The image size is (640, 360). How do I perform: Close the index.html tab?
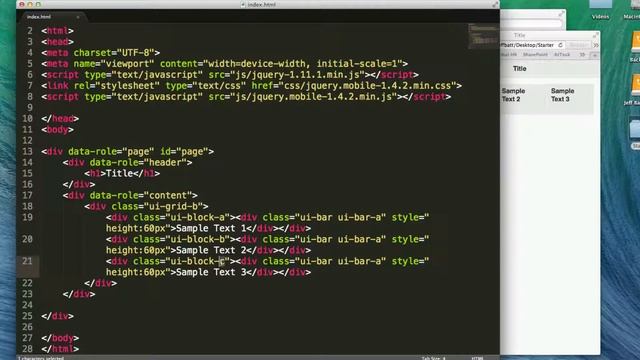(x=78, y=17)
